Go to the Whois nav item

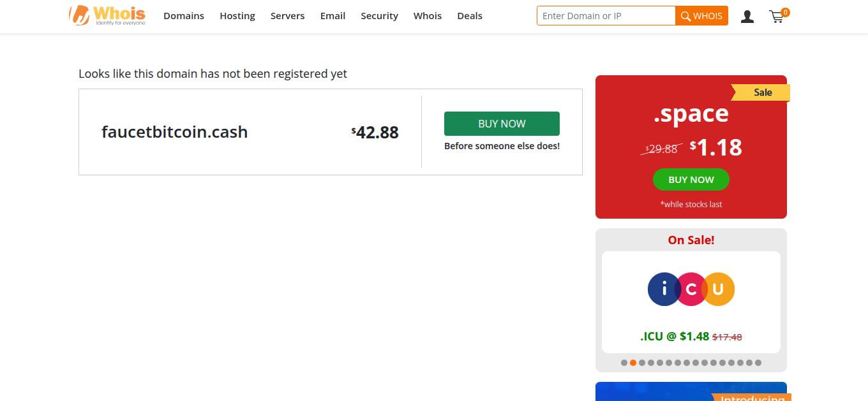coord(428,16)
